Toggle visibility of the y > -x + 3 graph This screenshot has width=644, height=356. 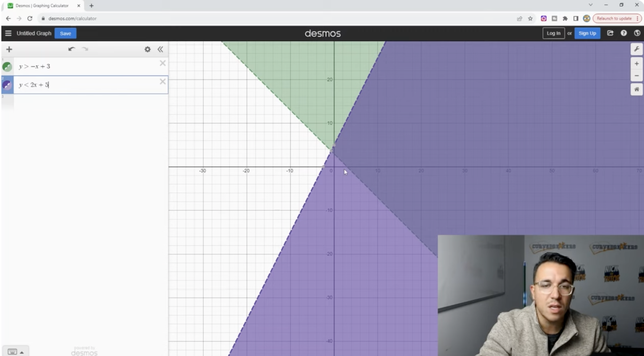pos(6,66)
